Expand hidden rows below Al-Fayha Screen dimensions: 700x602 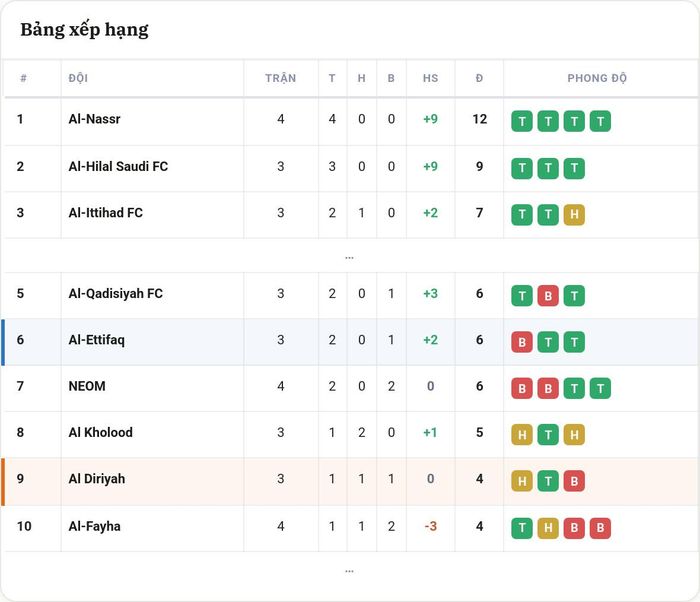click(x=350, y=570)
